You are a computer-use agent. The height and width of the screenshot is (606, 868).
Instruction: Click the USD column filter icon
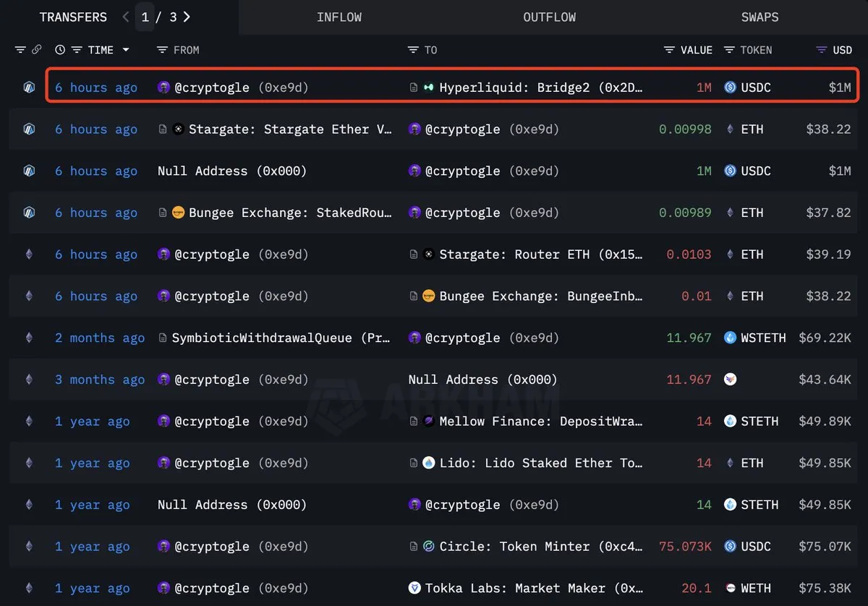click(821, 50)
